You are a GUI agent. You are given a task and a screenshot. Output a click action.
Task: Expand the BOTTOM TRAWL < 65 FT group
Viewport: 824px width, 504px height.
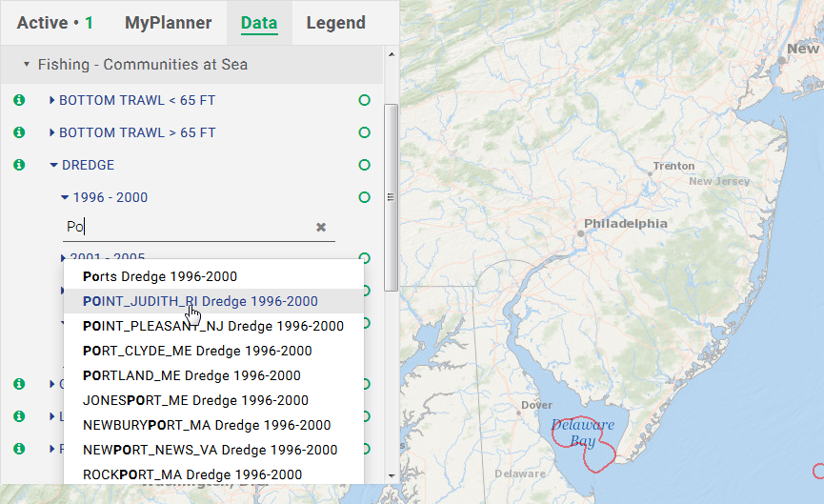[52, 100]
